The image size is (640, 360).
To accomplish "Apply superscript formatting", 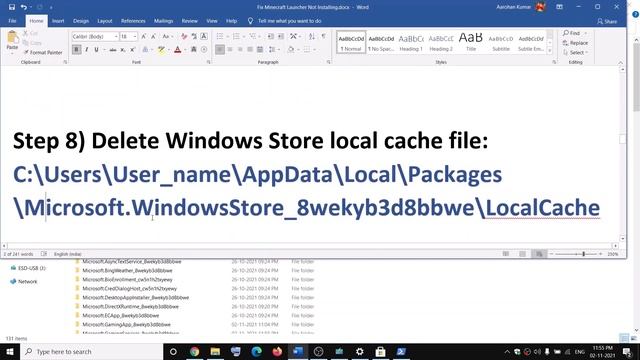I will pyautogui.click(x=132, y=50).
